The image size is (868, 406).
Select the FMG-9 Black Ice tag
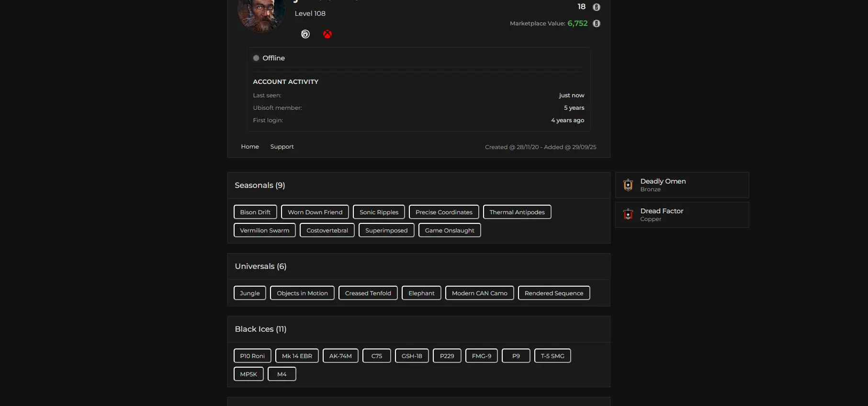tap(482, 356)
